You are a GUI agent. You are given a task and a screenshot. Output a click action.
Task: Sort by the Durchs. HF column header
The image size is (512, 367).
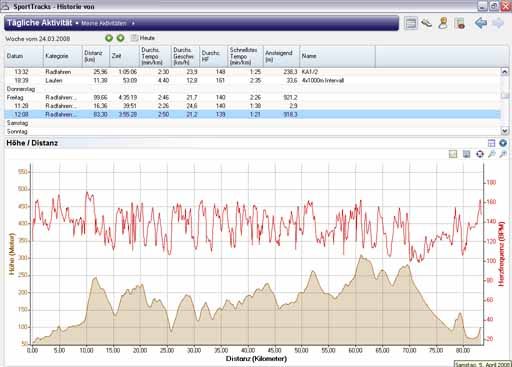click(x=214, y=56)
